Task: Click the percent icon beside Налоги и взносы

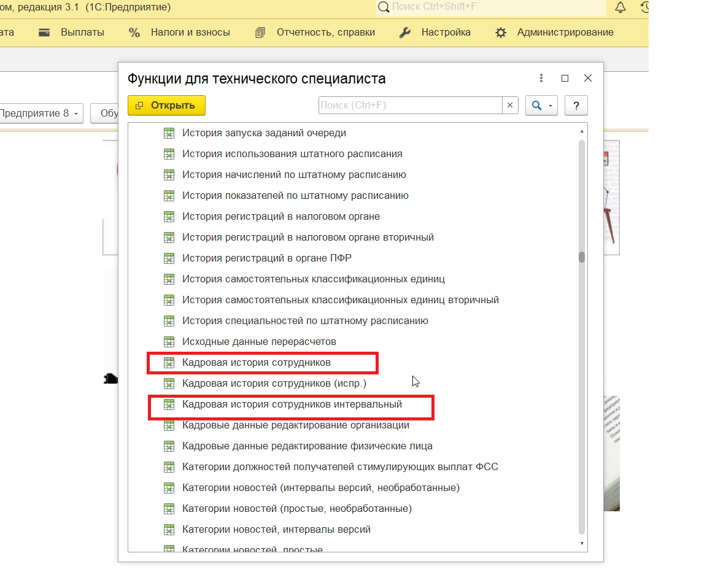Action: pyautogui.click(x=134, y=33)
